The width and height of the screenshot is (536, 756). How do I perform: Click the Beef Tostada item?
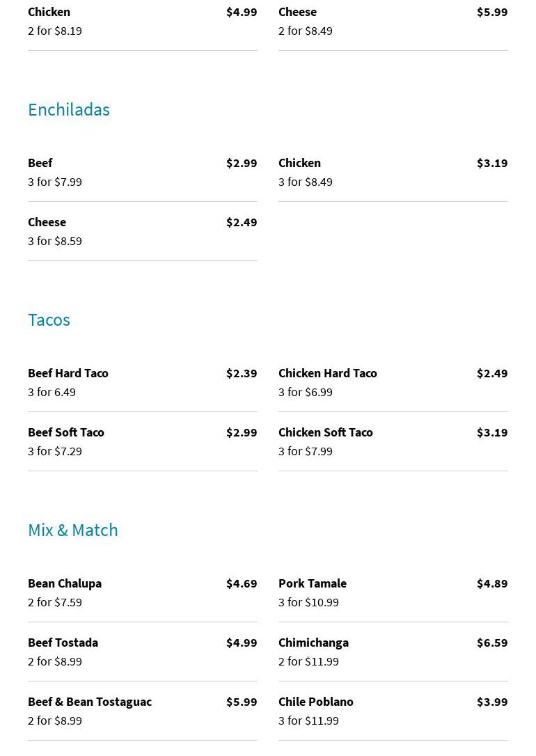pyautogui.click(x=63, y=643)
